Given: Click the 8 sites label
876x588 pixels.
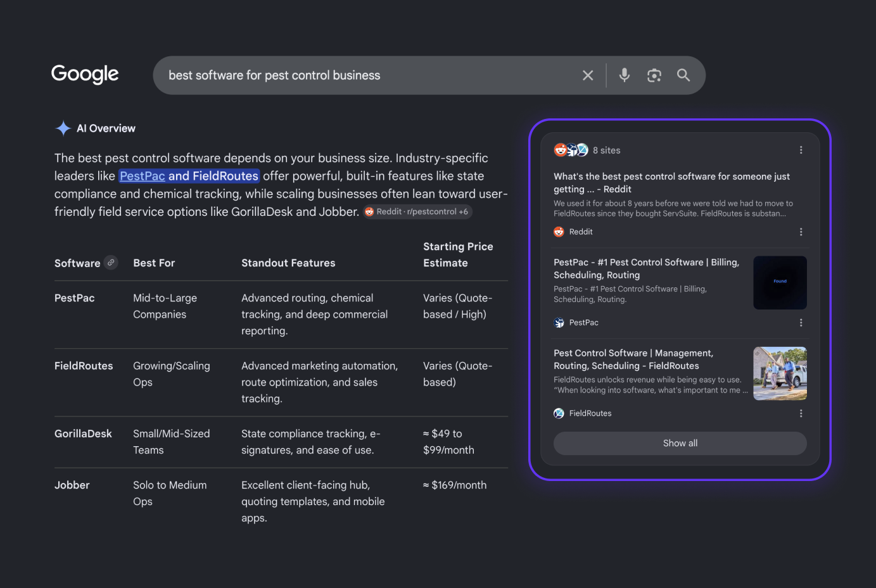Looking at the screenshot, I should [x=607, y=150].
